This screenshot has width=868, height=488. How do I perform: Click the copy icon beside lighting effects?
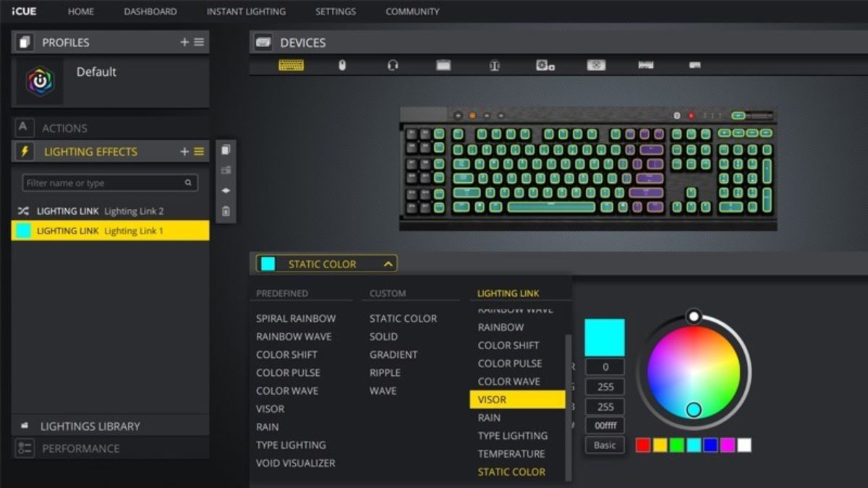pos(226,150)
